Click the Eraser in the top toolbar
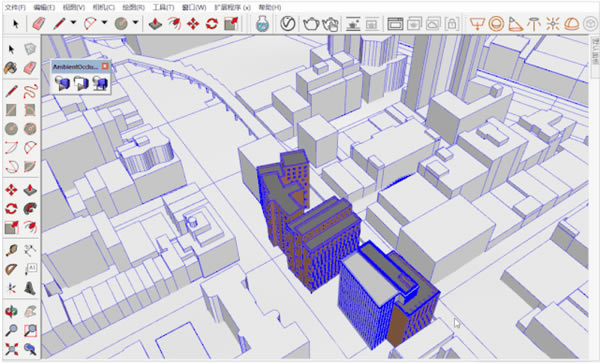Viewport: 600px width, 363px height. (x=39, y=24)
